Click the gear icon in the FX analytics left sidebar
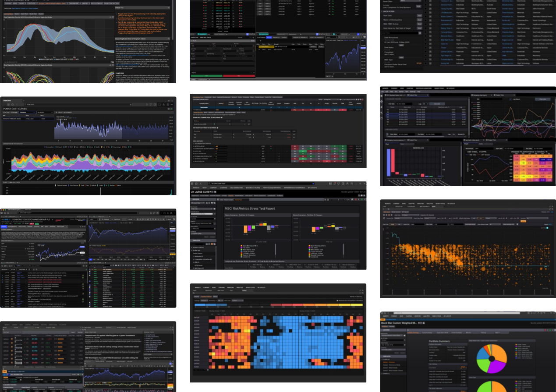556x392 pixels. pos(382,100)
